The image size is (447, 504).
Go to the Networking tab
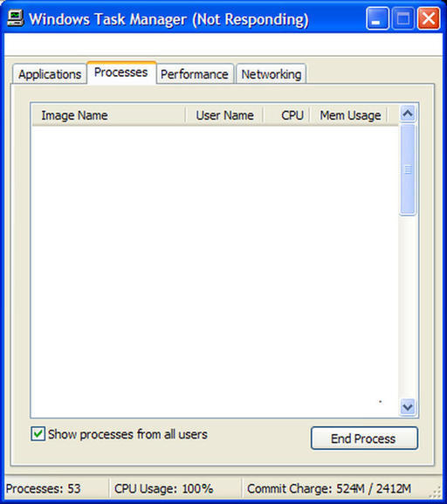(272, 74)
